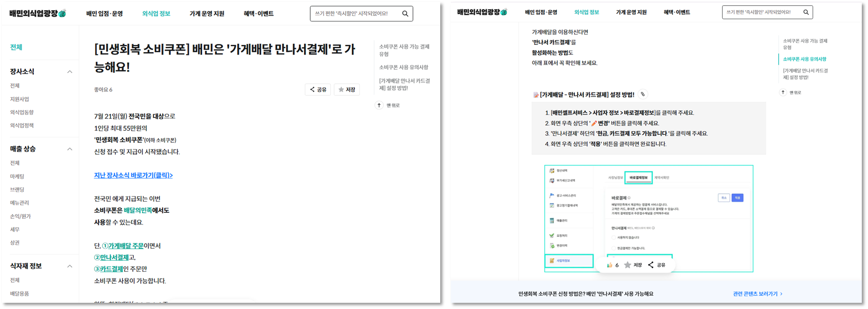Select 세무 in the sidebar

[x=15, y=229]
